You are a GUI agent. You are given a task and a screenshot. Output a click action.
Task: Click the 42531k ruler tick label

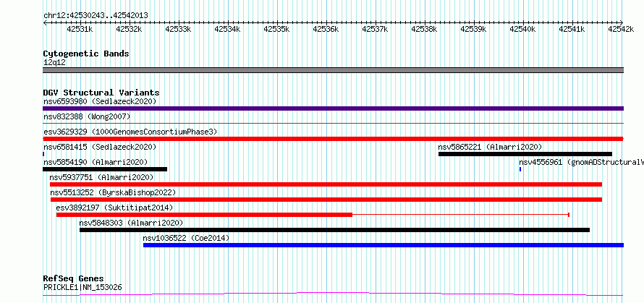click(x=80, y=29)
